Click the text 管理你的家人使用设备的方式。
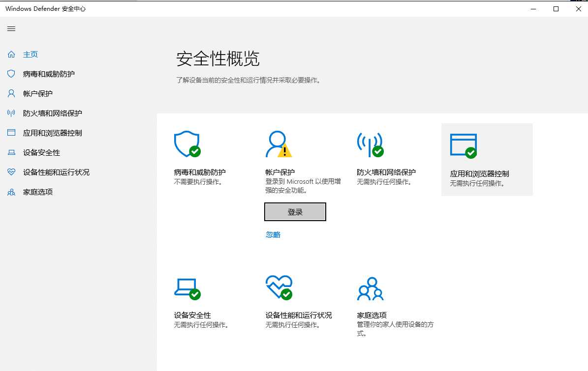The width and height of the screenshot is (588, 371). (395, 329)
